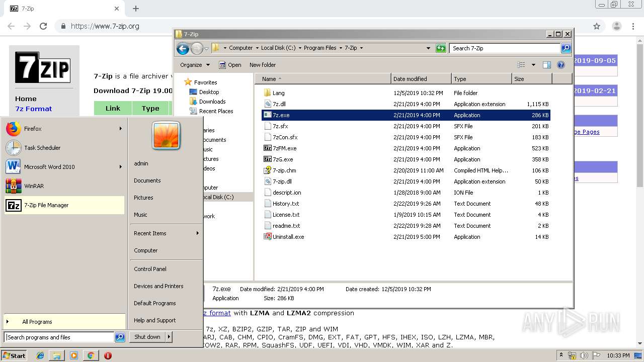Sort by Date modified column

pyautogui.click(x=421, y=79)
